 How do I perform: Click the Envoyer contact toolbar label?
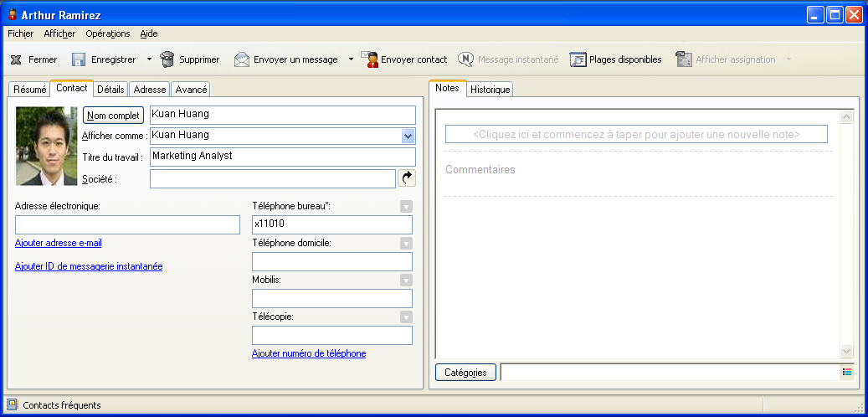pyautogui.click(x=414, y=59)
